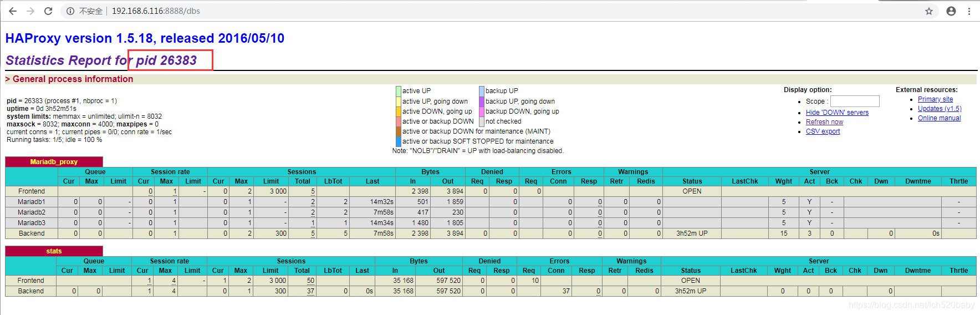The image size is (980, 315).
Task: Select the 'pid 26383' heading text
Action: 166,60
